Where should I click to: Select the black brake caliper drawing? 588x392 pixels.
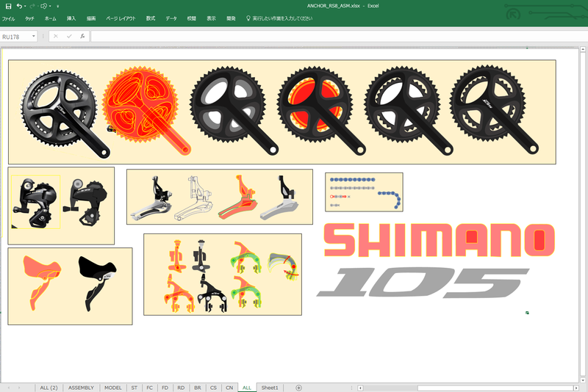click(212, 294)
